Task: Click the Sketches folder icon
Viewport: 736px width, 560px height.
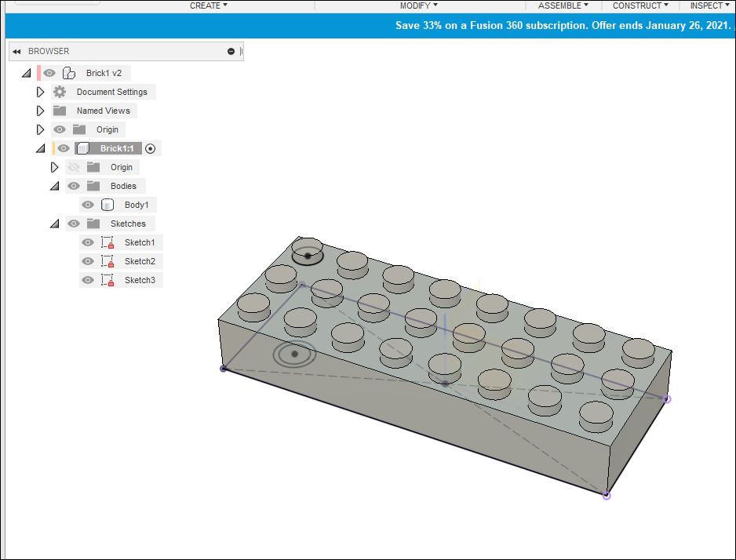Action: [x=94, y=224]
